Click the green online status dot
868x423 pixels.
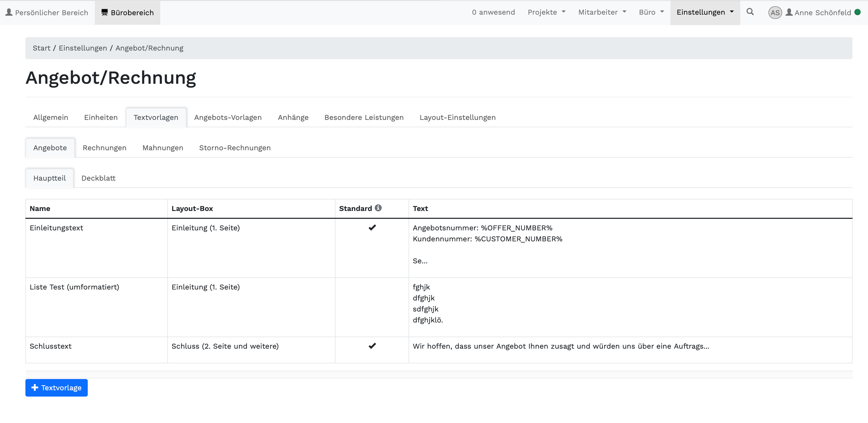point(858,12)
